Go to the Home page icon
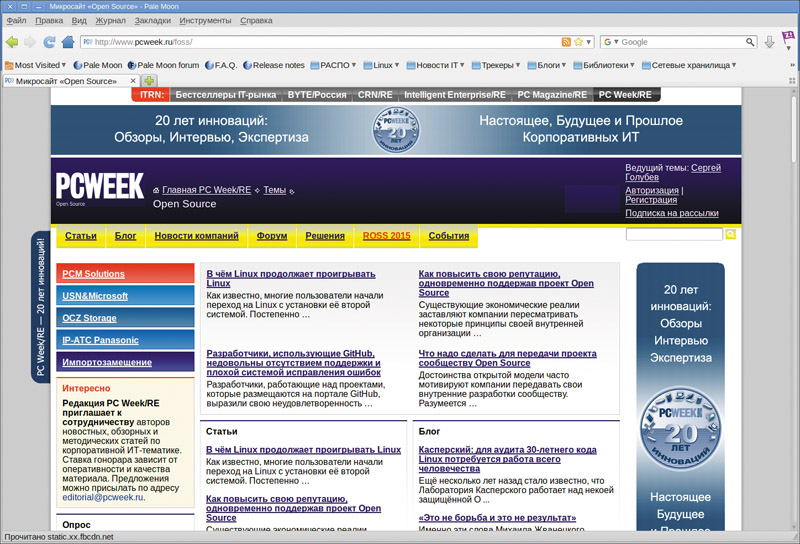800x544 pixels. coord(68,42)
